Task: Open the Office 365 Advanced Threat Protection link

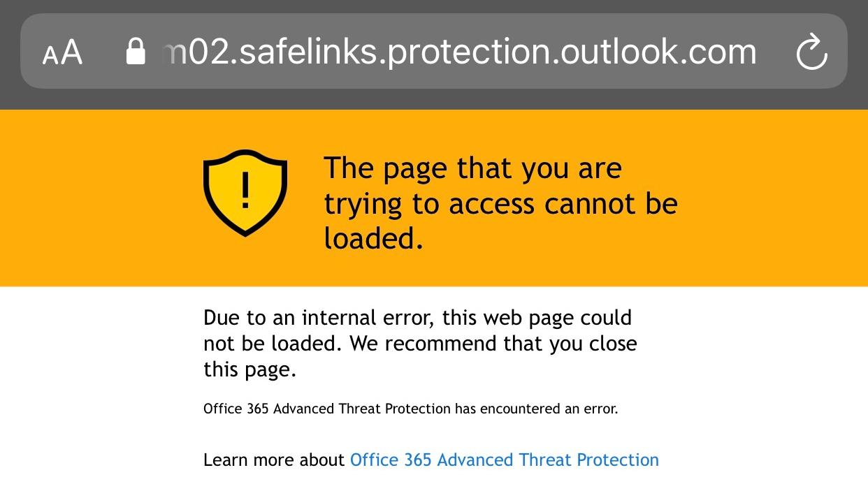Action: pyautogui.click(x=505, y=460)
